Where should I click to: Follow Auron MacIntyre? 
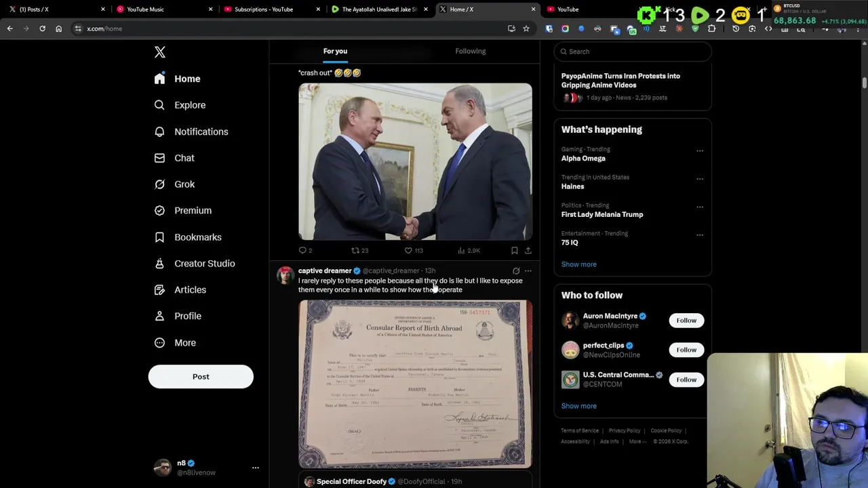click(686, 321)
